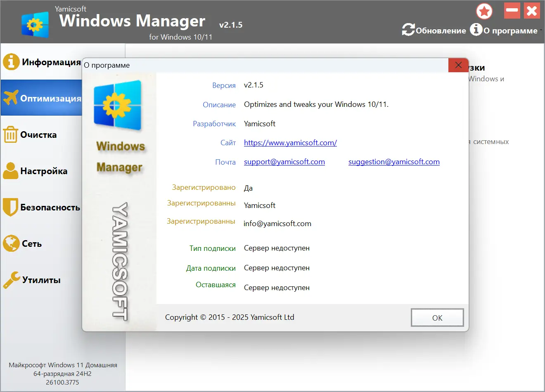Click the trash can icon for Очистка
Image resolution: width=545 pixels, height=392 pixels.
point(10,135)
